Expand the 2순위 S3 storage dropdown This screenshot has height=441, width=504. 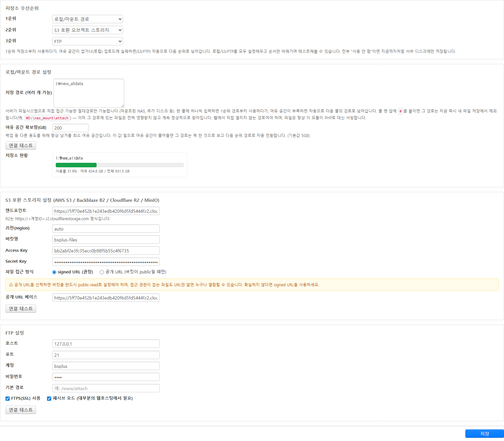87,30
